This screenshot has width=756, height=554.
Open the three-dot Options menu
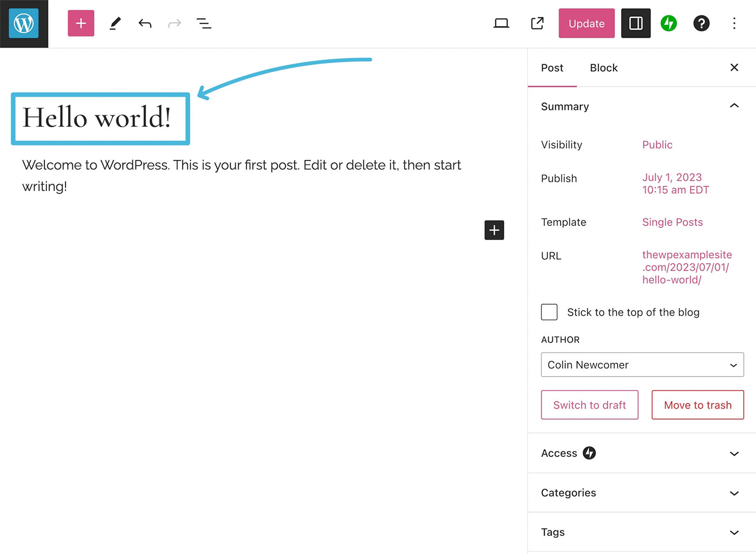click(x=734, y=23)
